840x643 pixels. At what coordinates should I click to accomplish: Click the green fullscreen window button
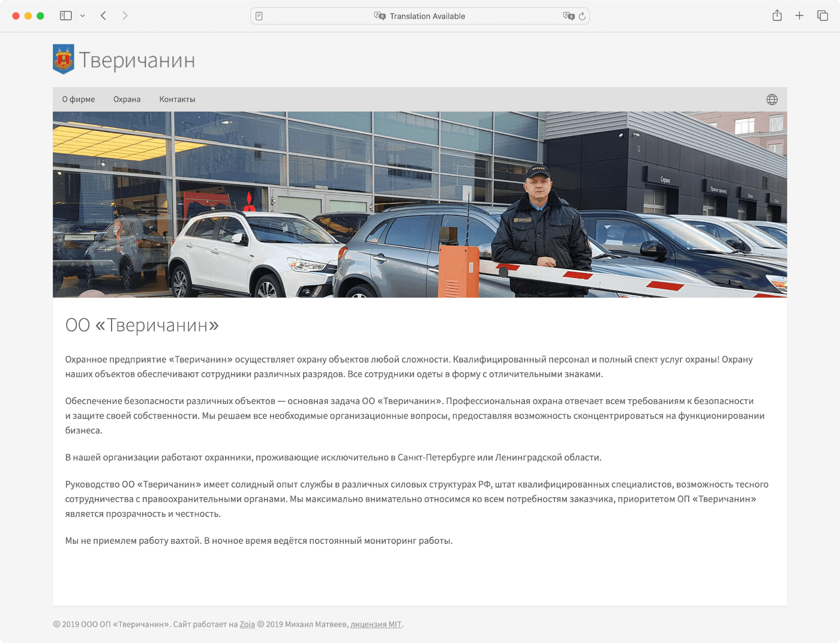(x=40, y=16)
